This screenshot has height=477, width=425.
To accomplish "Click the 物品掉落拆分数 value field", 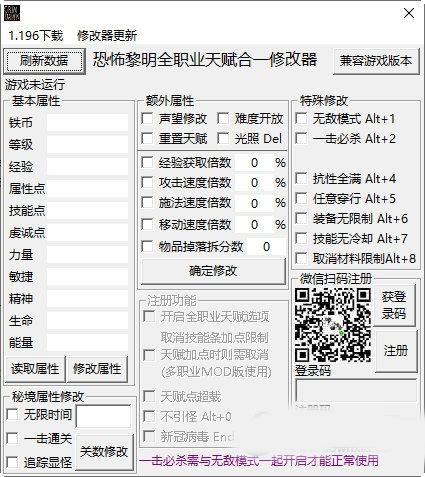I will [266, 247].
